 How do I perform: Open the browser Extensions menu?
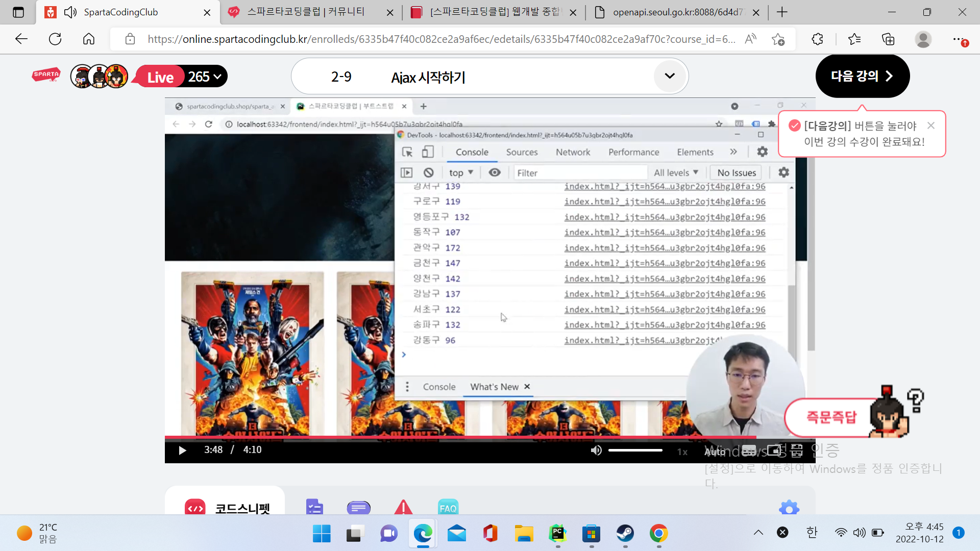click(x=817, y=39)
